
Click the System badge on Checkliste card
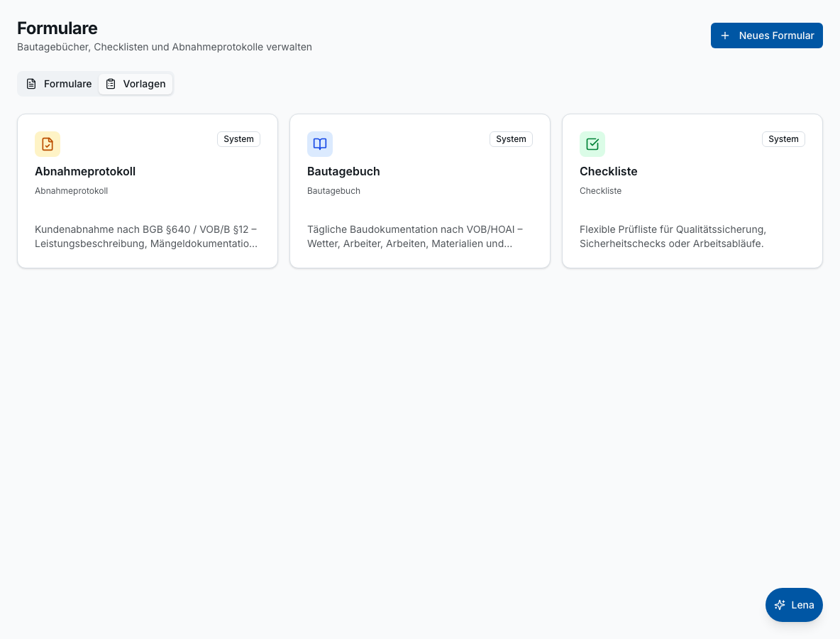pyautogui.click(x=783, y=139)
